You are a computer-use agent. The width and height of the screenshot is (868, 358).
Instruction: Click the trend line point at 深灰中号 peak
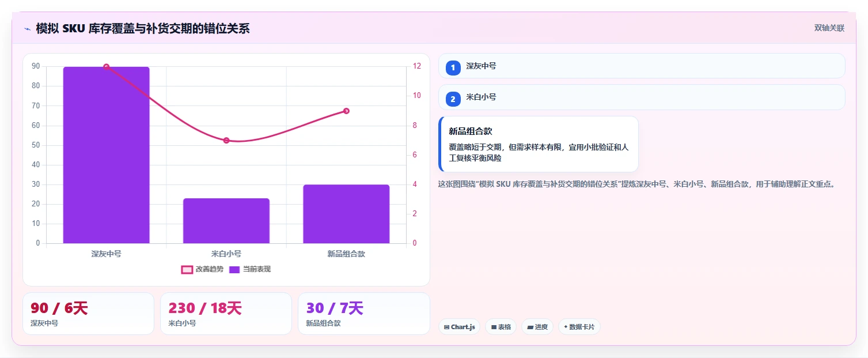coord(106,67)
